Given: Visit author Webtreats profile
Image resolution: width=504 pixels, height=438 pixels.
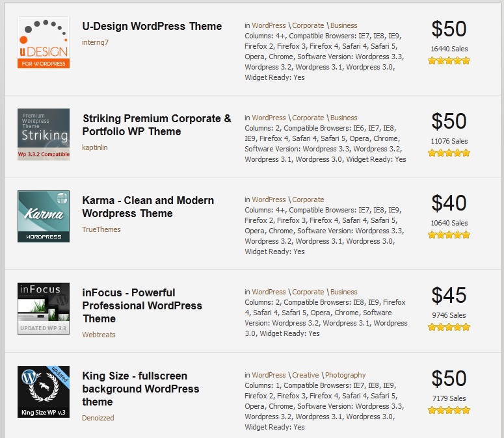Looking at the screenshot, I should click(99, 335).
